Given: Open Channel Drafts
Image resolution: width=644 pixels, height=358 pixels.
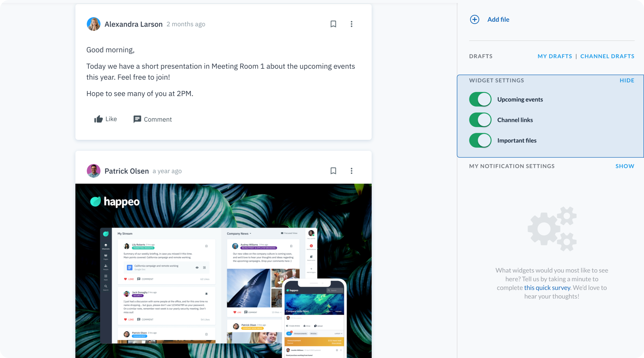Looking at the screenshot, I should click(607, 56).
